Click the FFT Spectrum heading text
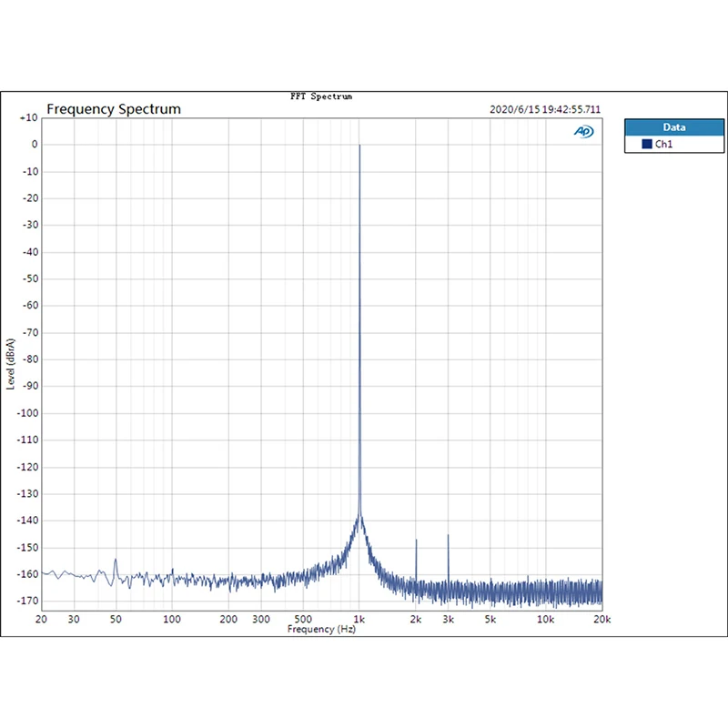The image size is (728, 728). point(321,96)
